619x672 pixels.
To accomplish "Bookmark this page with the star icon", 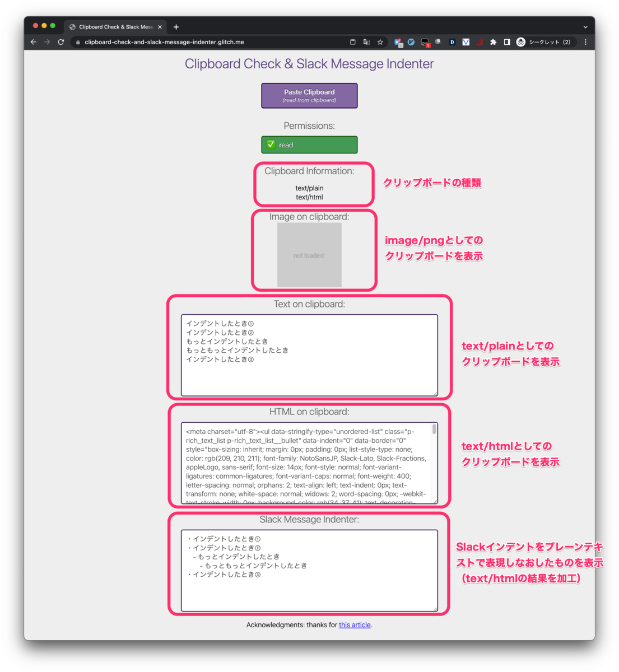I will (380, 42).
